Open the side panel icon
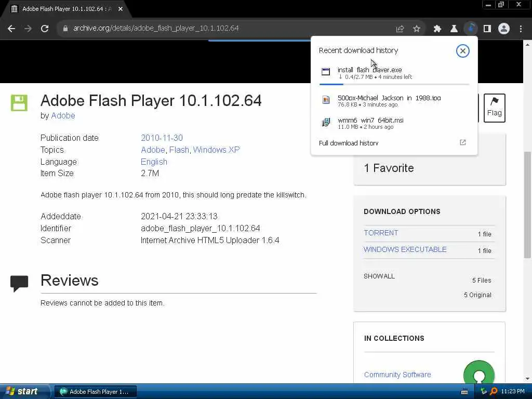The width and height of the screenshot is (532, 399). point(487,29)
